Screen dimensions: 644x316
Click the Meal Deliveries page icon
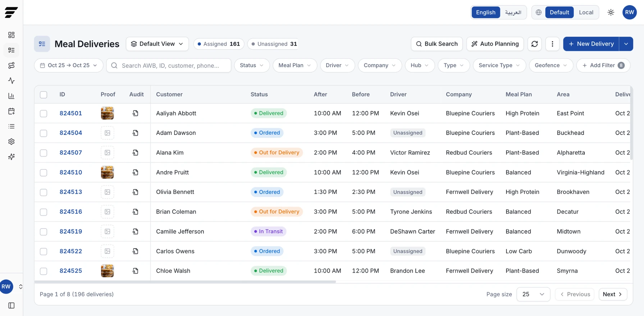(x=42, y=44)
